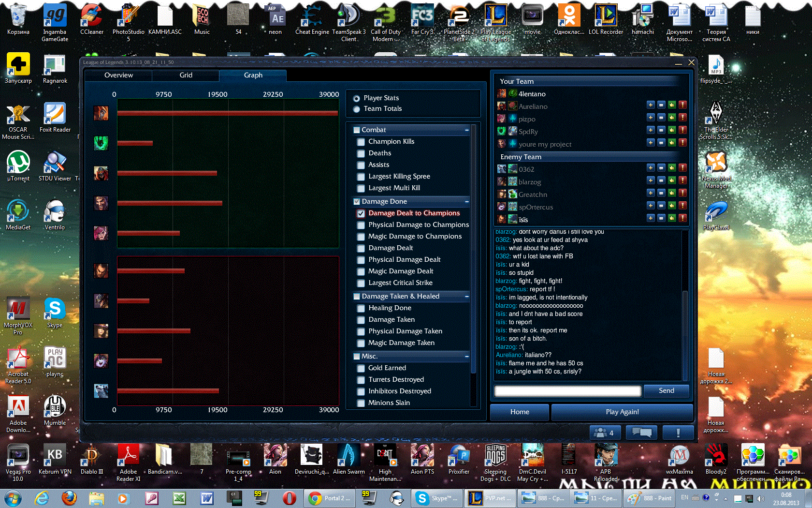Viewport: 812px width, 508px height.
Task: Open Google Chrome 'Portal 2' in the taskbar
Action: click(x=330, y=498)
